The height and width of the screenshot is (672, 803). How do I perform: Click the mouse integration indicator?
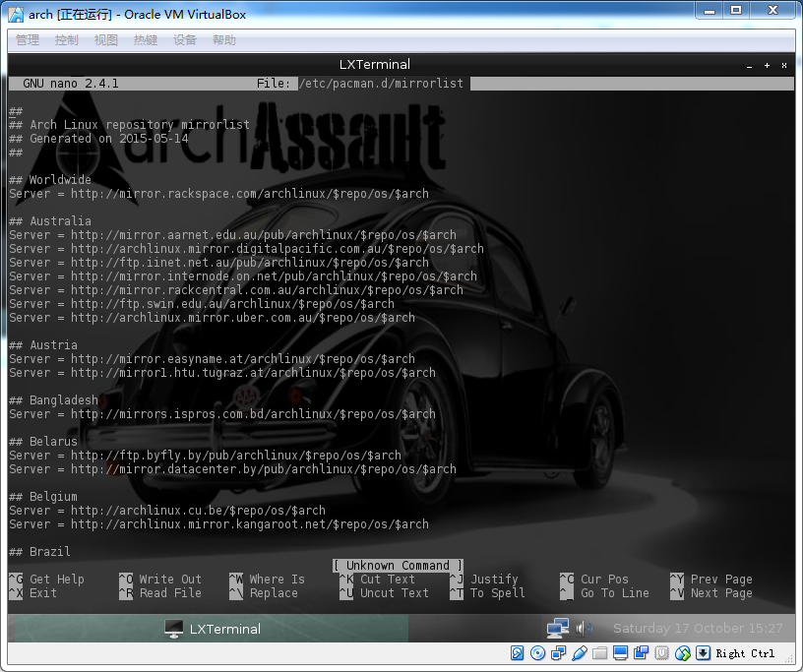pyautogui.click(x=683, y=653)
